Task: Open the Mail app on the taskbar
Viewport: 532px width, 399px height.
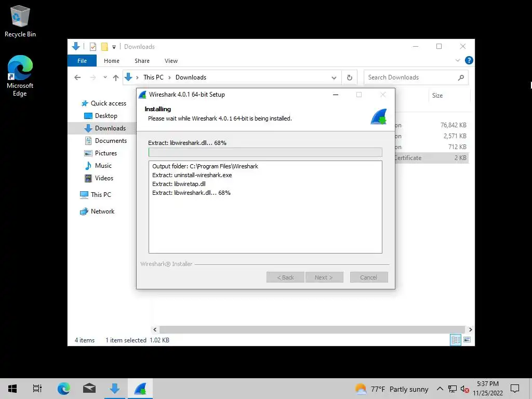Action: click(x=89, y=389)
